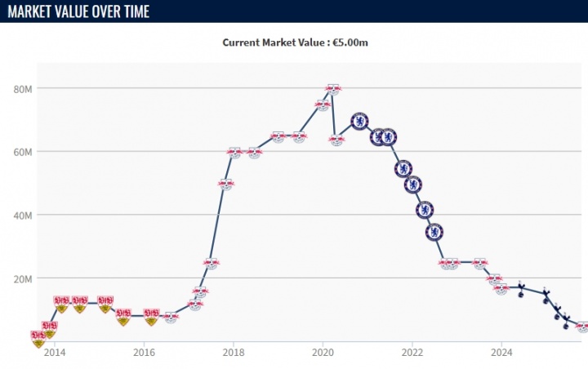This screenshot has width=588, height=369.
Task: Select the RB Leipzig marker at 50M
Action: click(x=225, y=184)
